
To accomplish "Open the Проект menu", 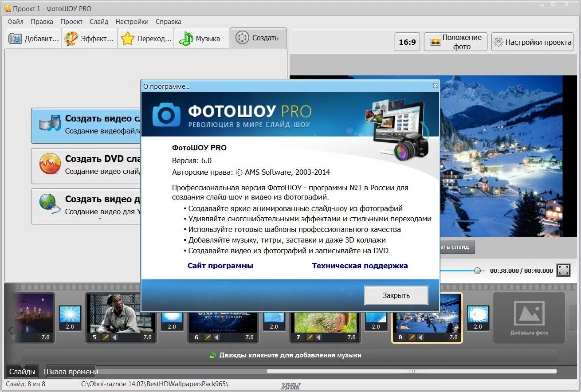I will click(71, 21).
